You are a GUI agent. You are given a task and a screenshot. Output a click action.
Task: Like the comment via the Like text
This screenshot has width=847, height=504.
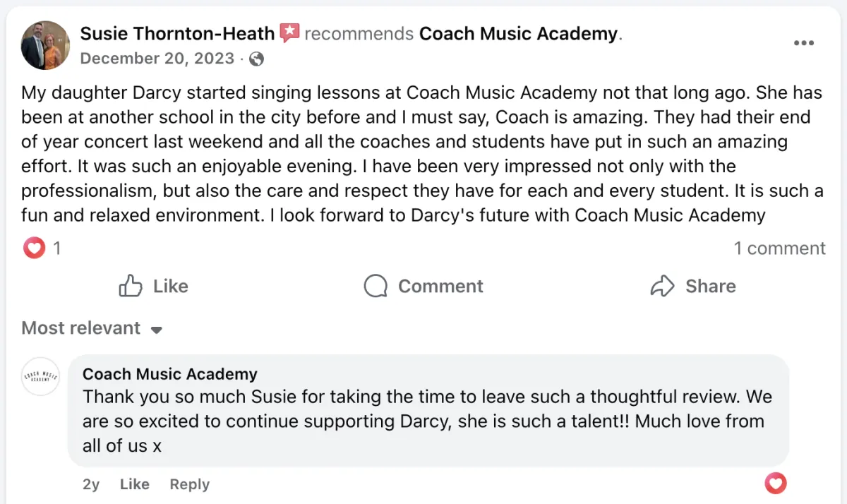pyautogui.click(x=134, y=484)
